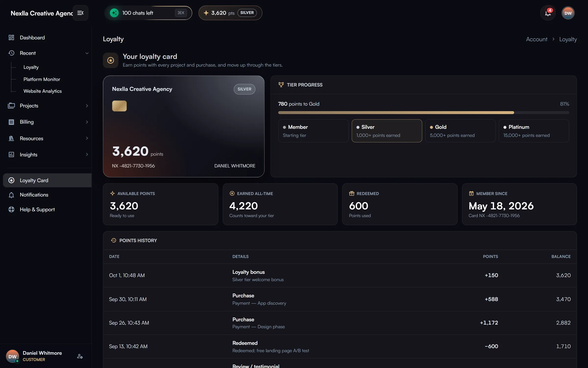Click the Points History clock icon
The width and height of the screenshot is (588, 368).
(x=113, y=240)
